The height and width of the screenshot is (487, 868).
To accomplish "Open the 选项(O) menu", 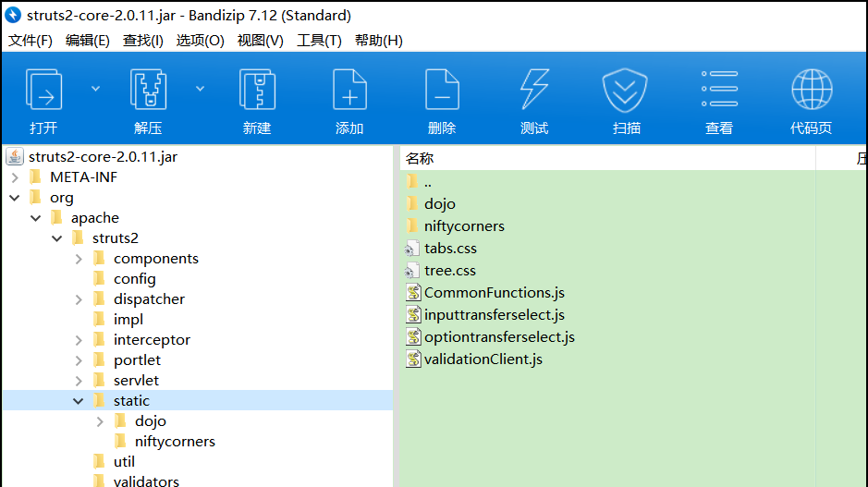I will (x=200, y=41).
